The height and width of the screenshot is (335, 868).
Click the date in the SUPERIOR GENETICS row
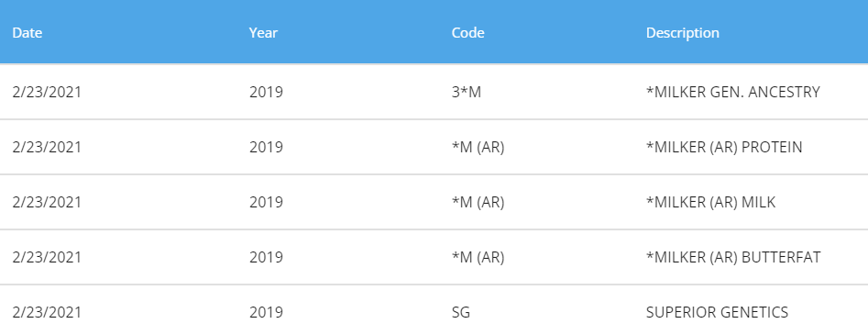click(47, 312)
